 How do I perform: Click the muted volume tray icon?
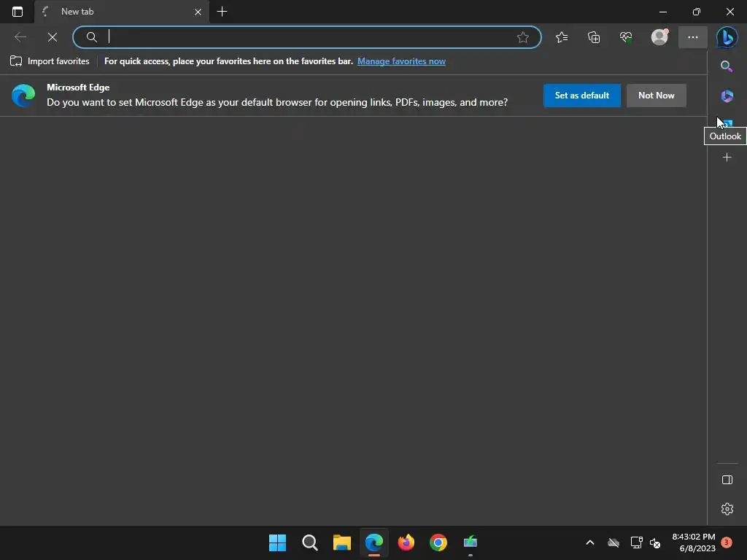(656, 542)
